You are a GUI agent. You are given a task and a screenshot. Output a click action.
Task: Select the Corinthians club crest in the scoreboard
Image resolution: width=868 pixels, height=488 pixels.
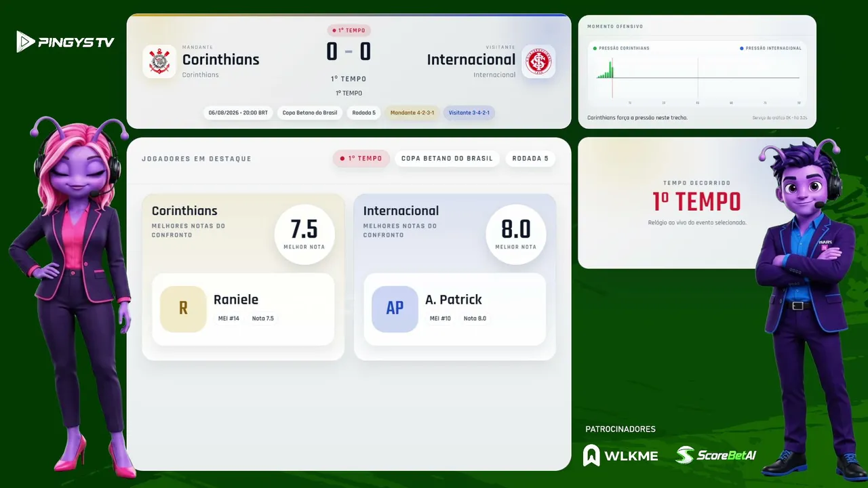coord(159,62)
